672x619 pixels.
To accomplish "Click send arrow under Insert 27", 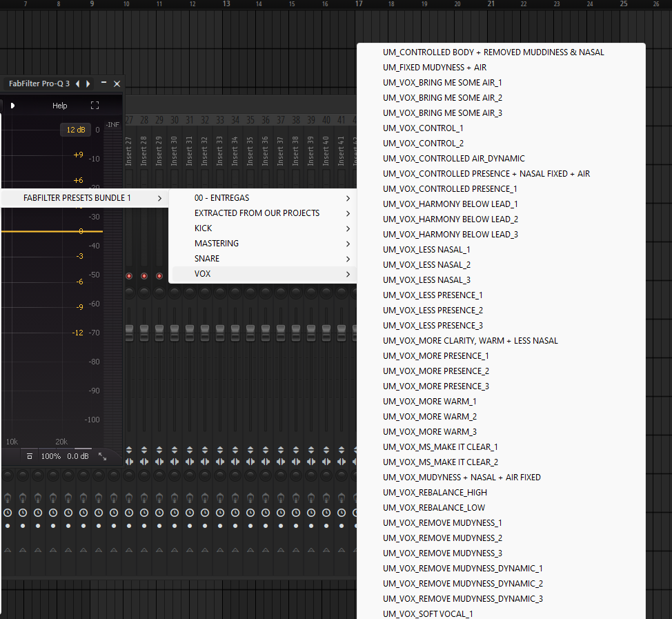I will coord(129,550).
